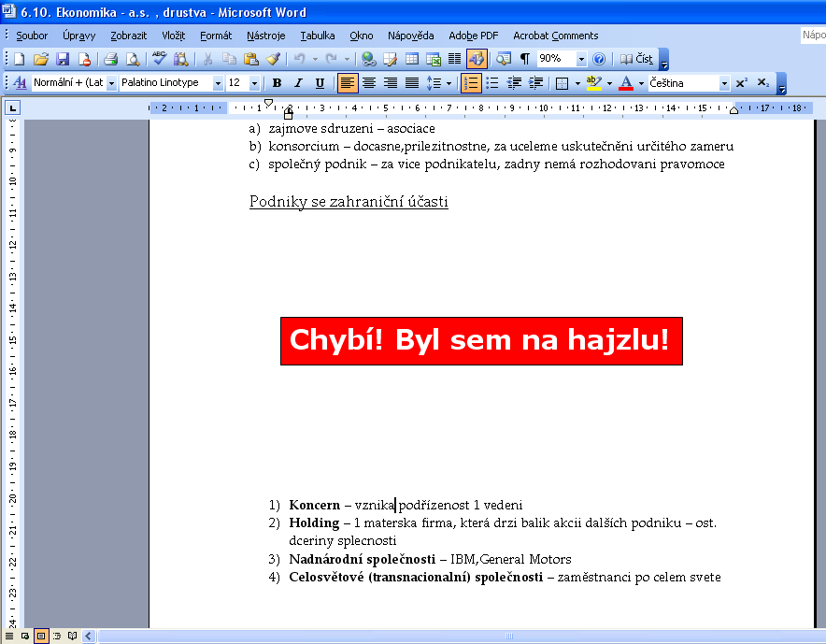This screenshot has width=826, height=644.
Task: Toggle Bold formatting
Action: (278, 83)
